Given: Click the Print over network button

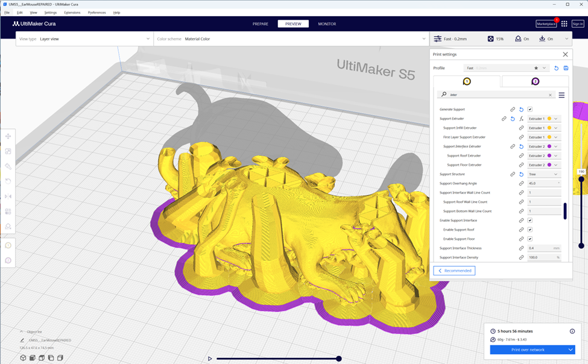Looking at the screenshot, I should (527, 350).
